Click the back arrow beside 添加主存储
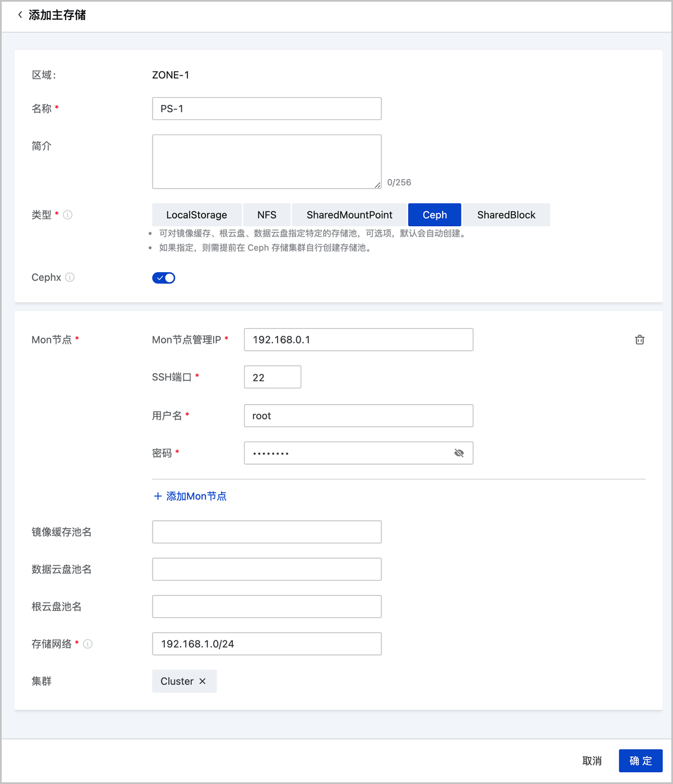The height and width of the screenshot is (784, 673). click(20, 15)
